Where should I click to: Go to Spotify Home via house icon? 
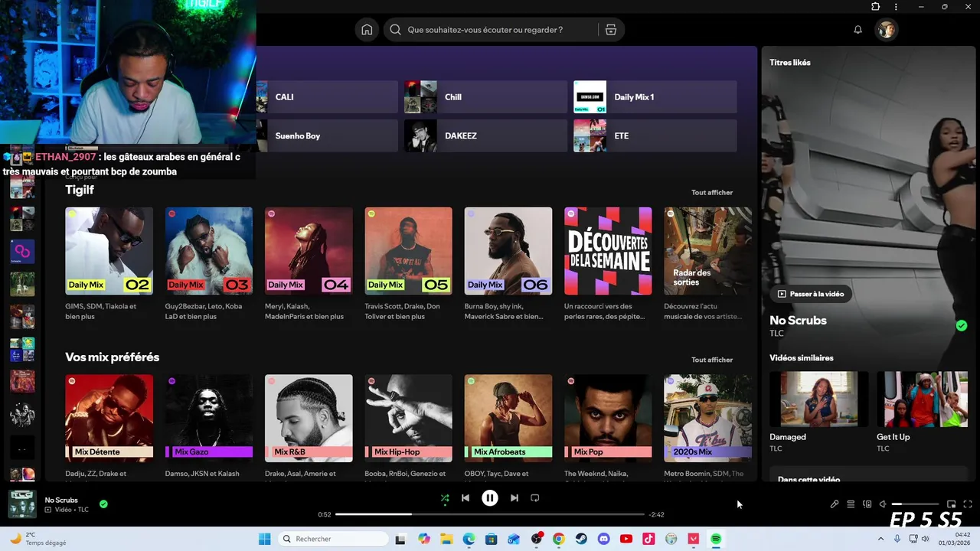point(367,30)
